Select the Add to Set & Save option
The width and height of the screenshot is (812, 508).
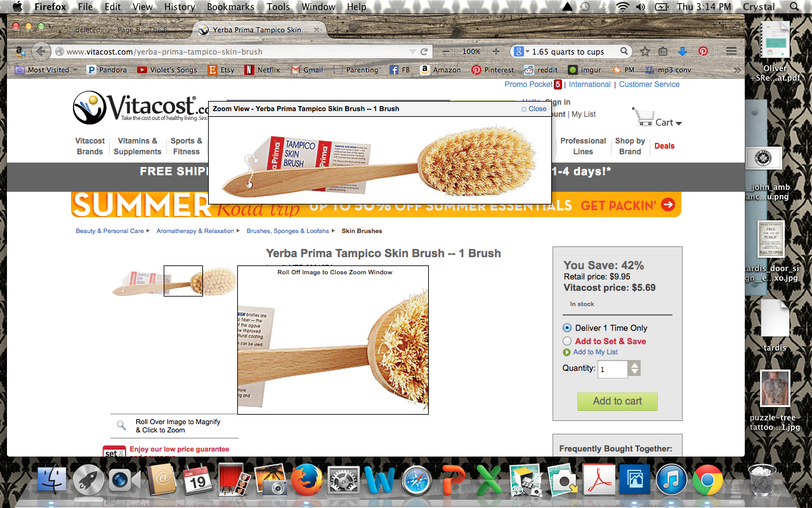click(x=567, y=341)
